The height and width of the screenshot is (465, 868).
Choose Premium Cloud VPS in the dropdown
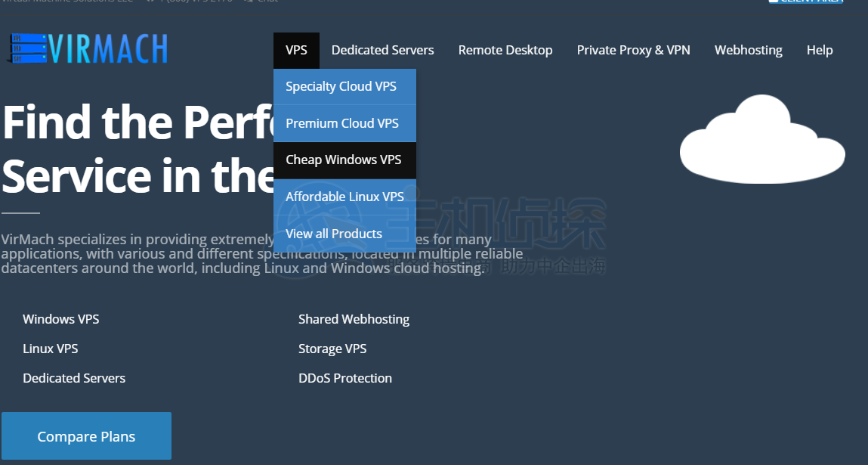tap(342, 123)
